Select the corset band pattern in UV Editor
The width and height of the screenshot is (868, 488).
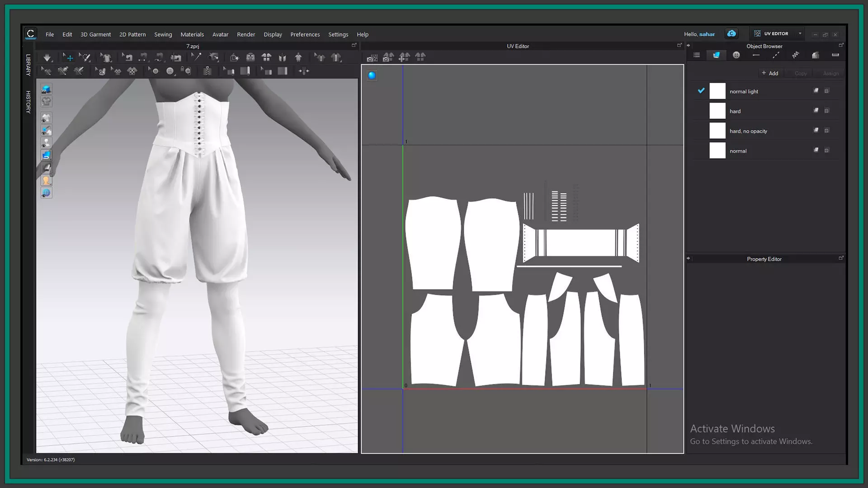tap(581, 243)
